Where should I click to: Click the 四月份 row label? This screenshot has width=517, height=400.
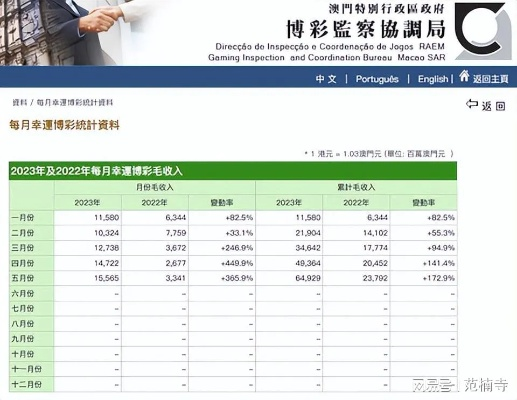pyautogui.click(x=23, y=263)
